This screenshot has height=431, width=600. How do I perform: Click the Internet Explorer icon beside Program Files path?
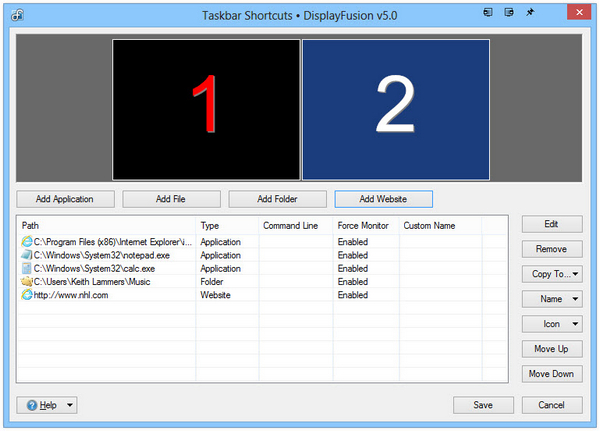[x=26, y=242]
